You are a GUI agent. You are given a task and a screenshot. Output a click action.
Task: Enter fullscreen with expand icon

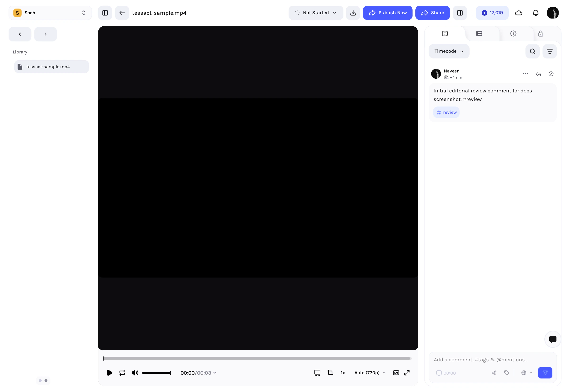(x=407, y=373)
